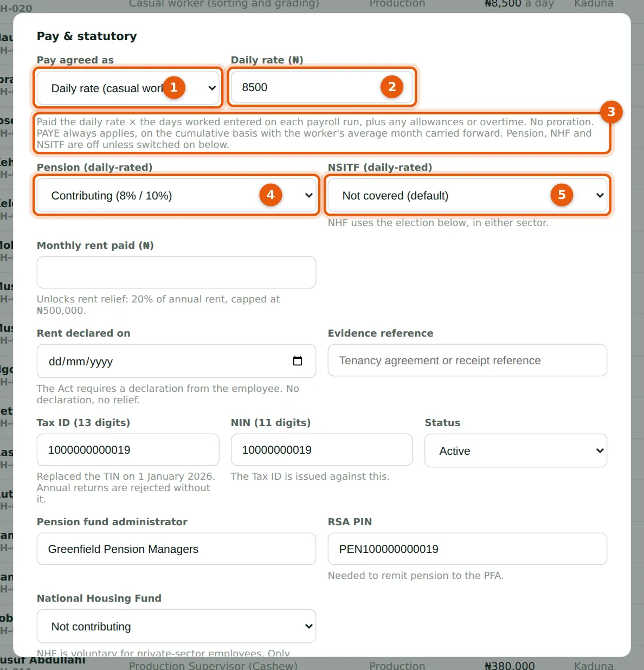Open the Pay agreed as dropdown
The width and height of the screenshot is (644, 670).
pos(128,88)
